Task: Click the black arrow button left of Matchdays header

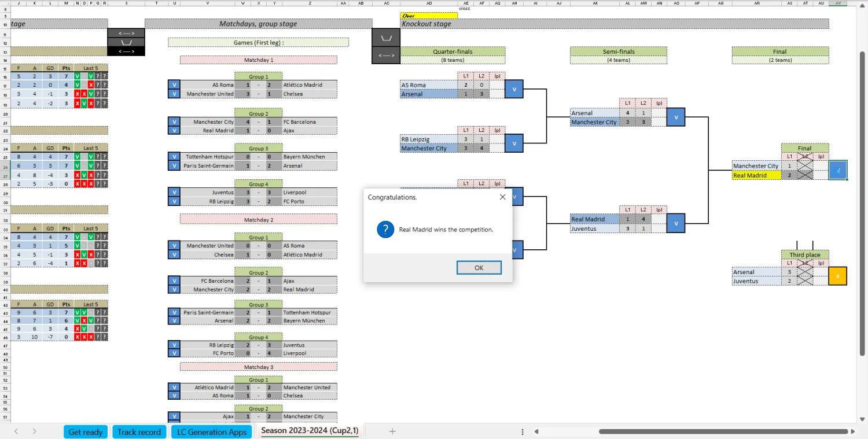Action: click(126, 51)
